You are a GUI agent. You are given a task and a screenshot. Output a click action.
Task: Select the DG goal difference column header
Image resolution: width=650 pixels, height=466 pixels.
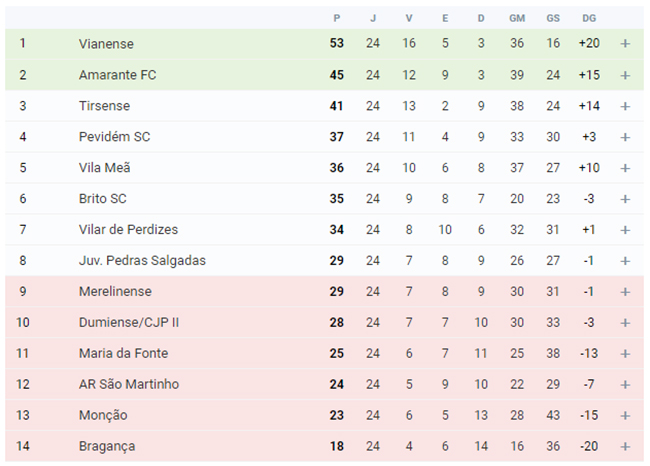(x=589, y=18)
